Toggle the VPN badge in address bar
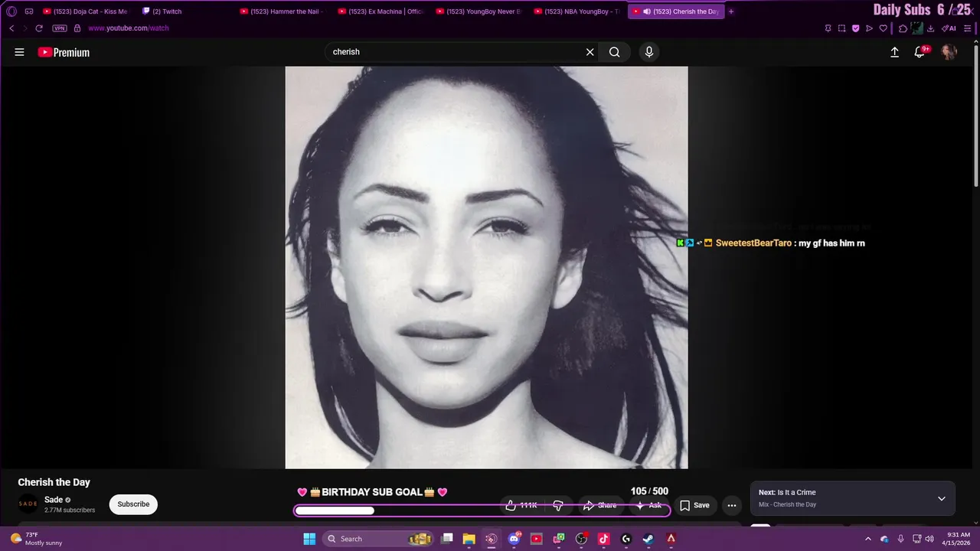The width and height of the screenshot is (980, 551). [60, 28]
